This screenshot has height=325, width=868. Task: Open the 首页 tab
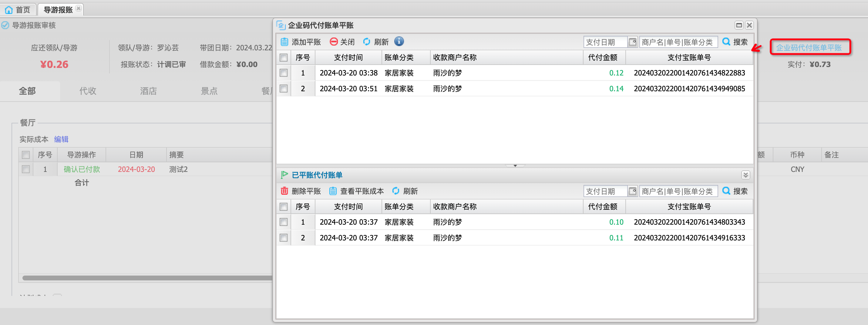18,10
